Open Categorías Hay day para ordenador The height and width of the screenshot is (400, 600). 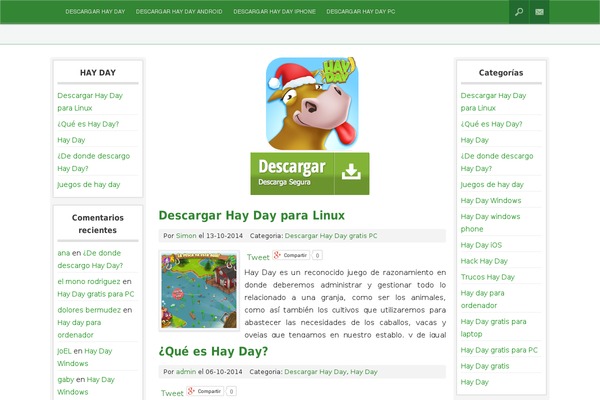click(483, 299)
